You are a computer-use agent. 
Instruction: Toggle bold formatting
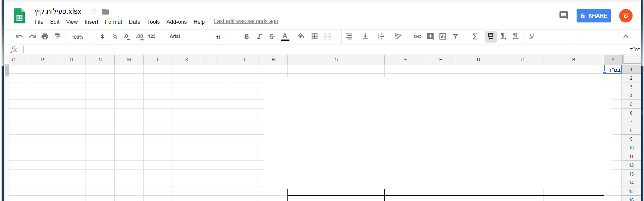247,37
